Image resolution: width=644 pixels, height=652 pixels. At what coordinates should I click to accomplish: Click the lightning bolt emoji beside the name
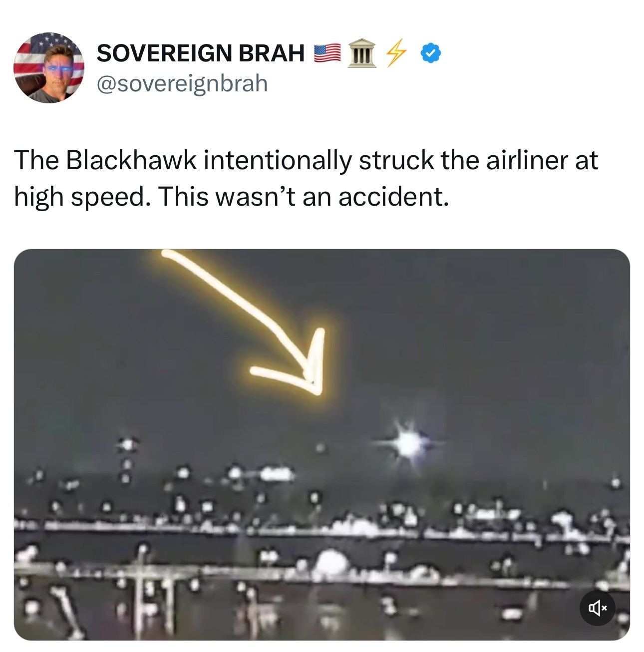click(x=396, y=53)
